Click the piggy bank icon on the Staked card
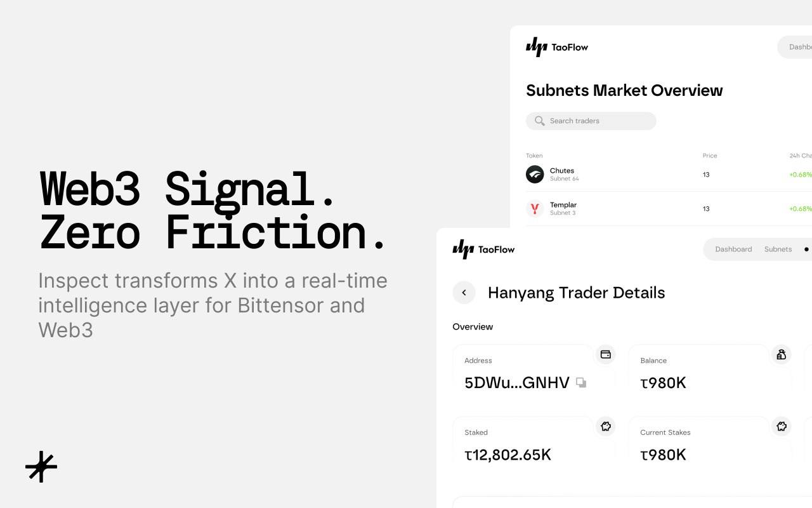This screenshot has height=508, width=812. (605, 426)
